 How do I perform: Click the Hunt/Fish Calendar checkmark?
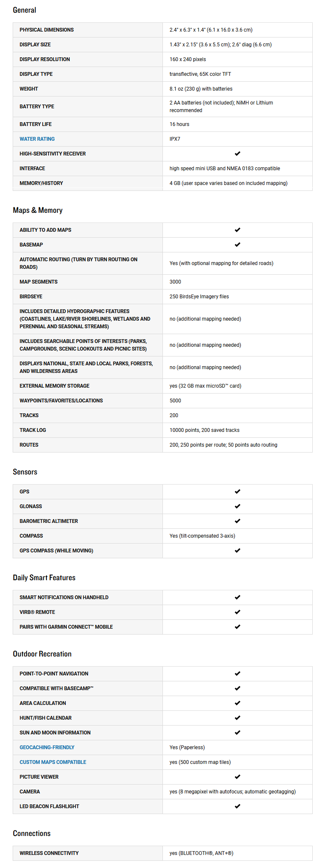(x=238, y=718)
